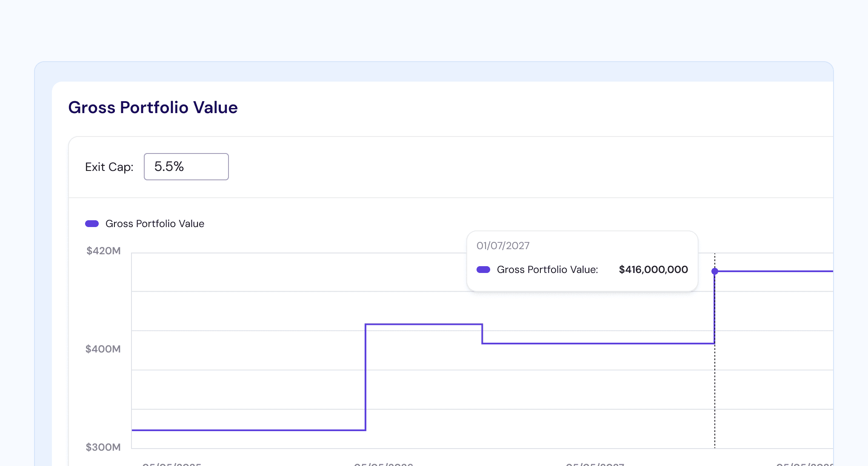Click the long plateau before final jump
This screenshot has height=466, width=868.
pos(598,344)
